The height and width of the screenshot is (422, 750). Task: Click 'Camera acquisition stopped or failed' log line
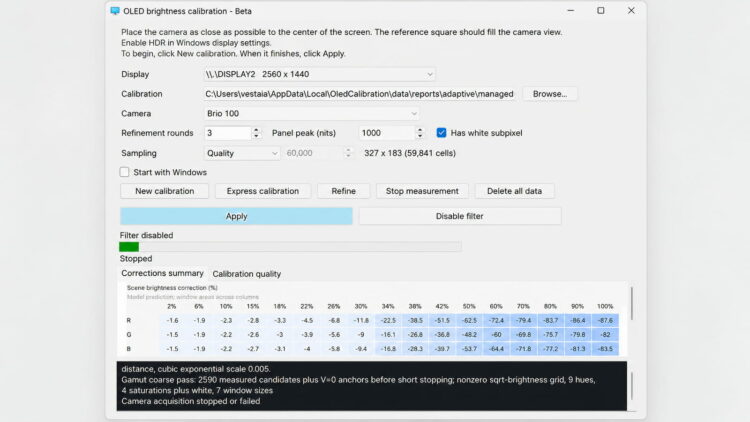click(x=191, y=401)
